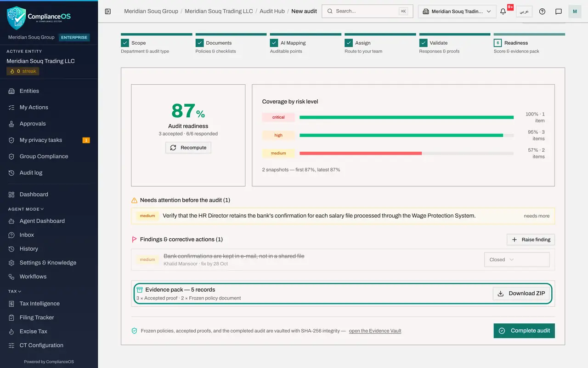The image size is (588, 368).
Task: Focus the Search input field
Action: coord(367,11)
